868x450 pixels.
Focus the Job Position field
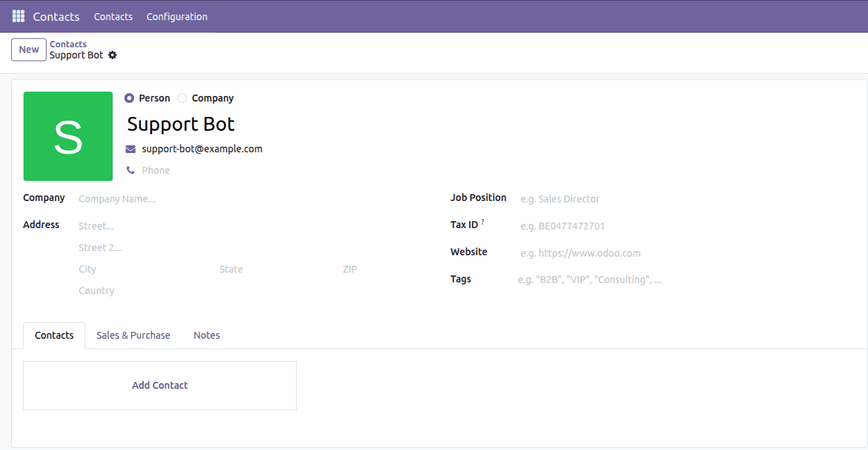[x=688, y=199]
